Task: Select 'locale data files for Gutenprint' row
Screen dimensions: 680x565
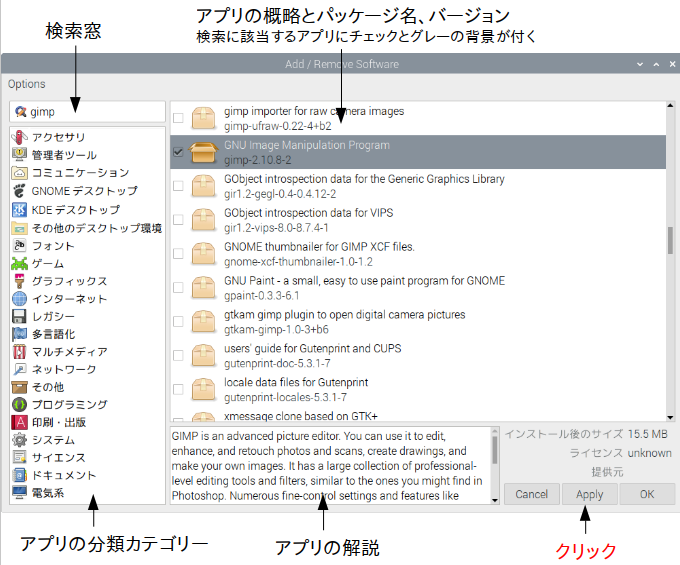Action: coord(418,389)
